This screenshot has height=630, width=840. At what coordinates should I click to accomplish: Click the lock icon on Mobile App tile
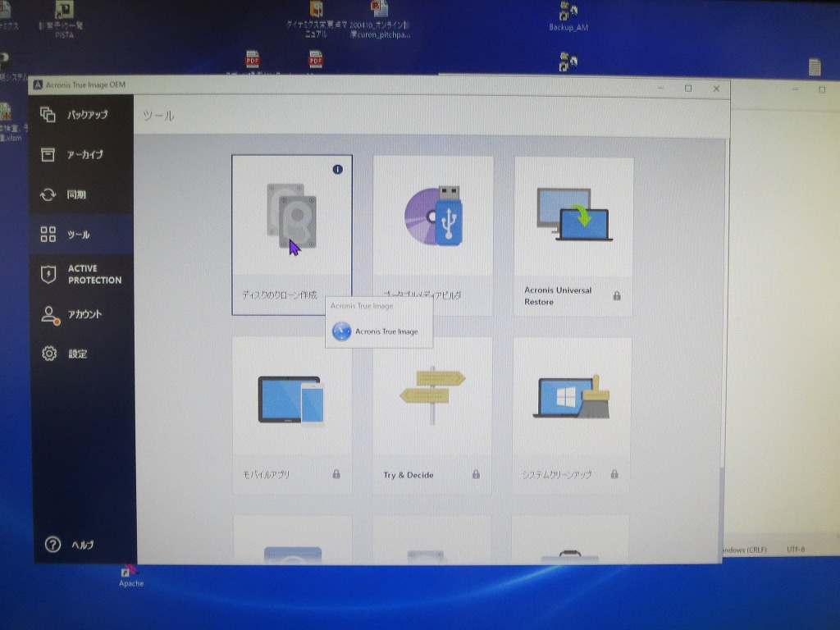tap(336, 474)
